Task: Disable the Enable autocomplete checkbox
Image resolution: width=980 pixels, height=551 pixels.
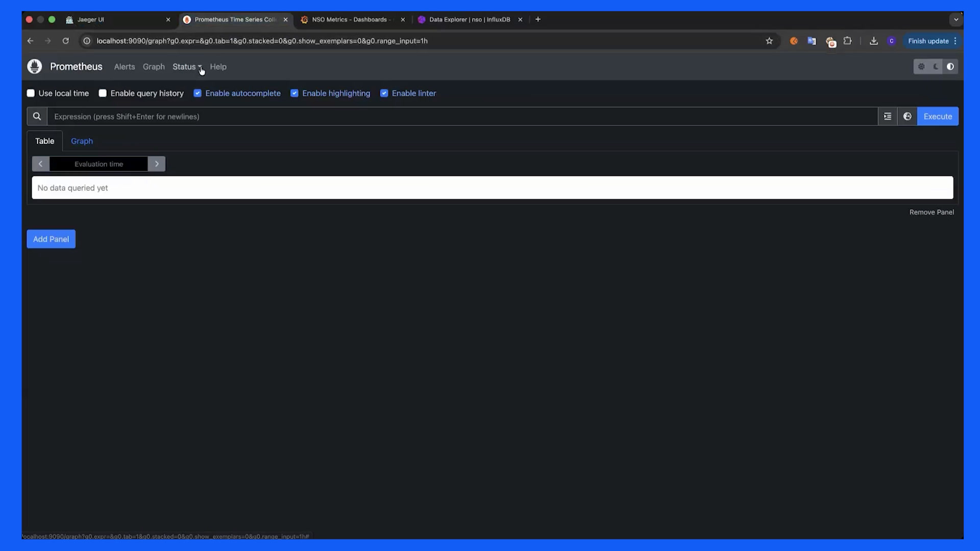Action: click(198, 93)
